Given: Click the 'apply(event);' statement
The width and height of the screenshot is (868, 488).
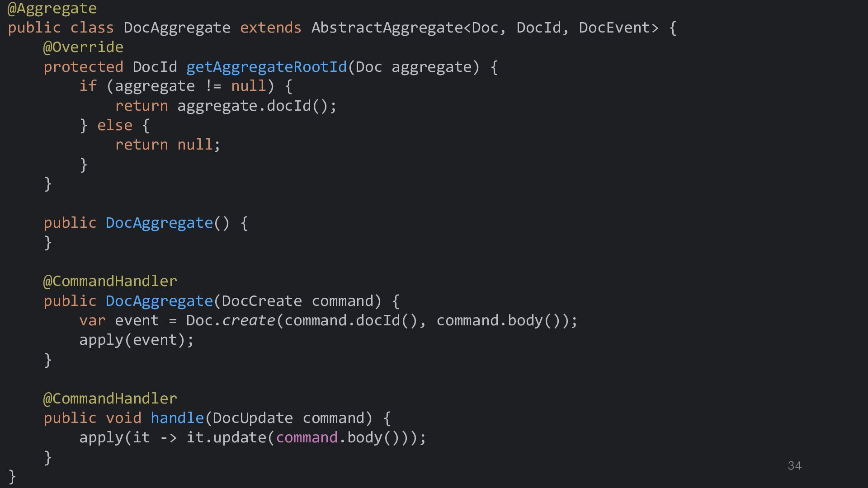Looking at the screenshot, I should click(136, 340).
